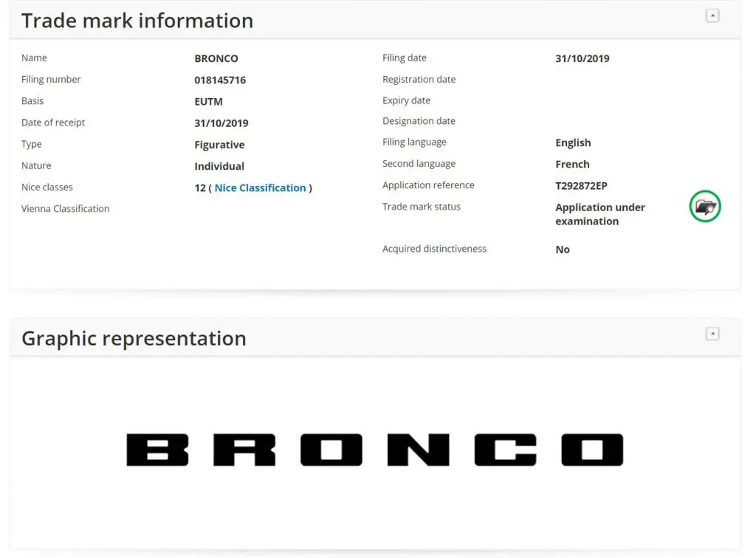Image resolution: width=756 pixels, height=558 pixels.
Task: Click the EUTM basis value
Action: (208, 102)
